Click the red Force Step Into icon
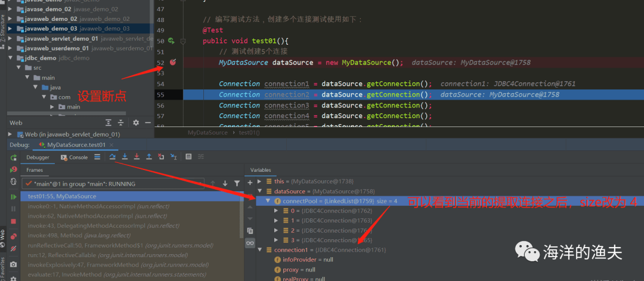The height and width of the screenshot is (281, 644). click(137, 156)
